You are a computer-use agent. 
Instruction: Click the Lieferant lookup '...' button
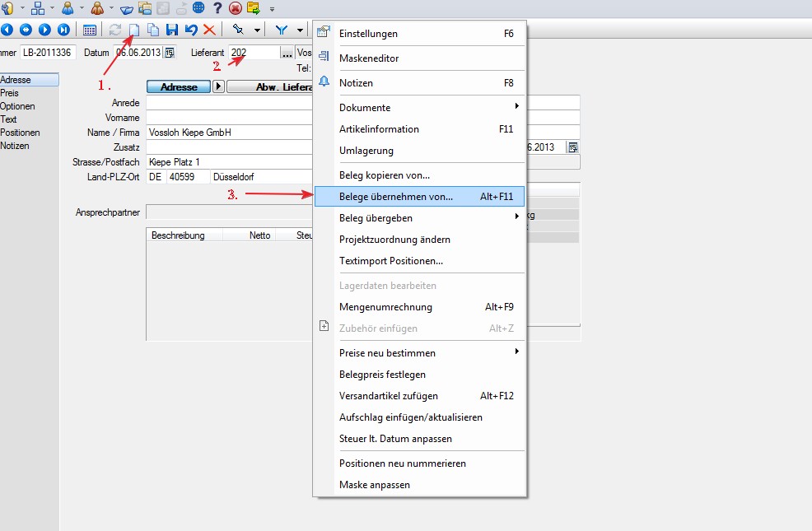click(286, 53)
